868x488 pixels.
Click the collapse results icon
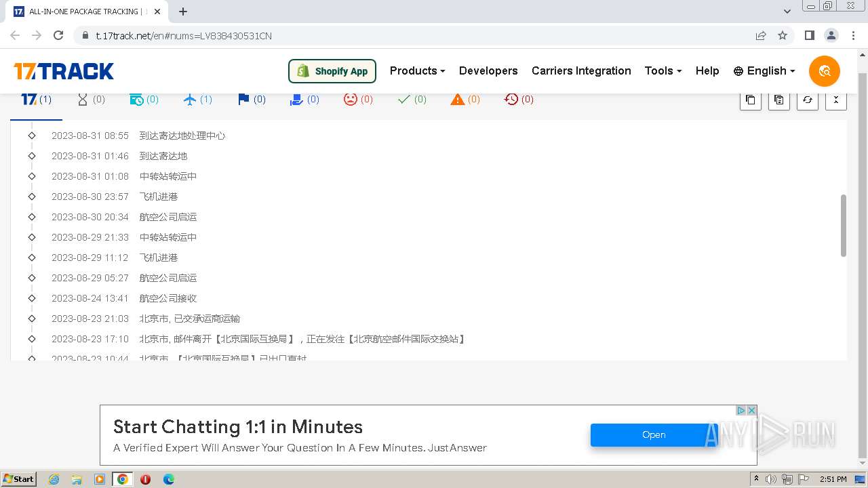pos(835,100)
